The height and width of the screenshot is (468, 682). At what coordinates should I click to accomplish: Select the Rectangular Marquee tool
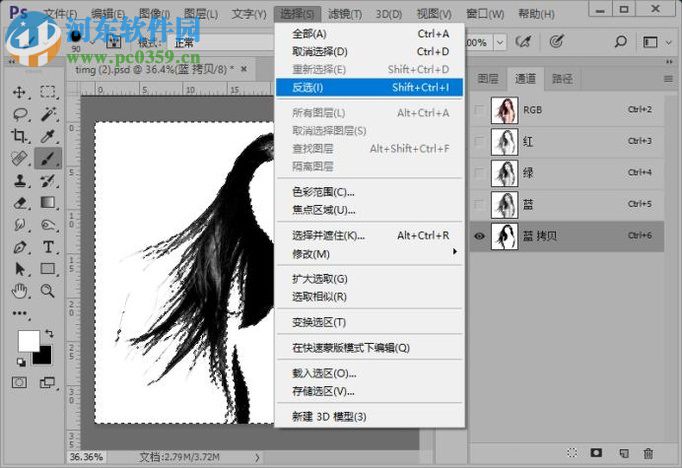coord(47,92)
